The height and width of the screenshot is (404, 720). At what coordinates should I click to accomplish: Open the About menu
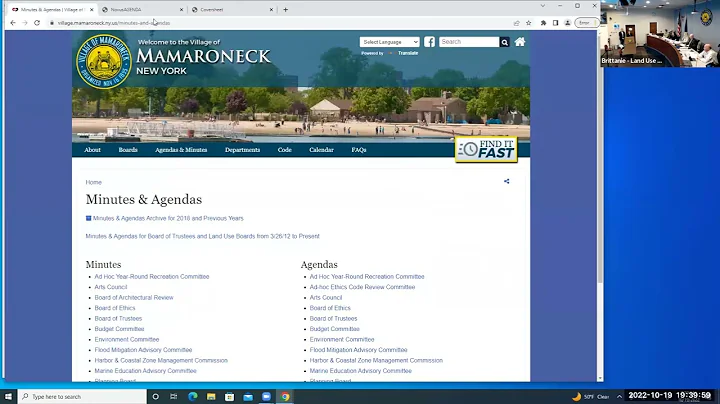tap(92, 150)
